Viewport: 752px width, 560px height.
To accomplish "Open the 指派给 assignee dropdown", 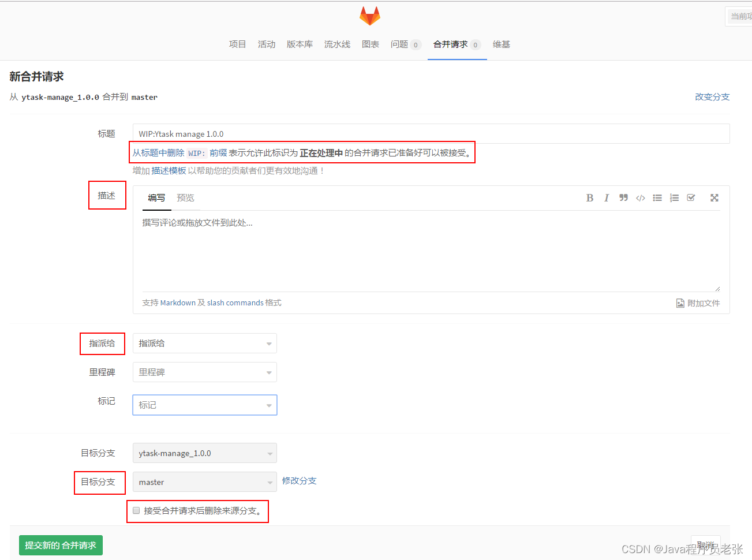I will coord(205,344).
